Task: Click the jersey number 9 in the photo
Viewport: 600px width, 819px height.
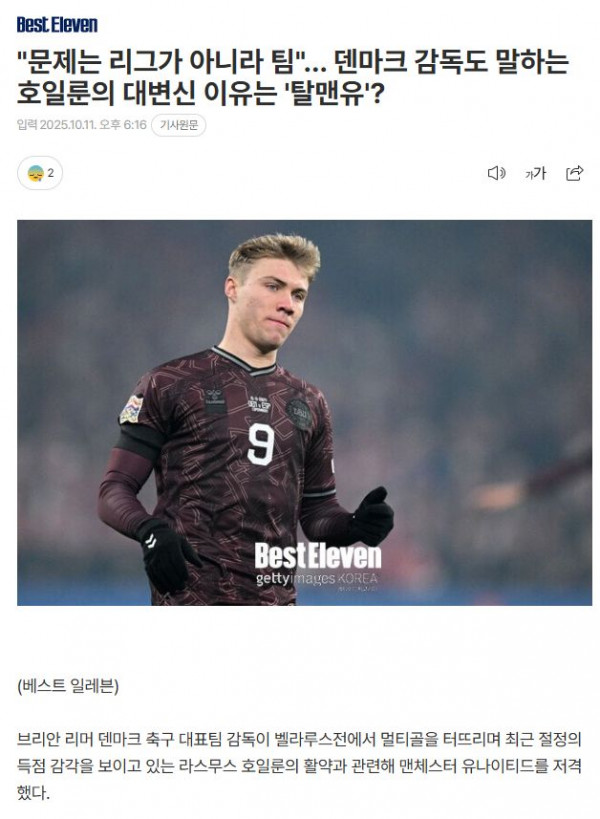Action: 261,444
